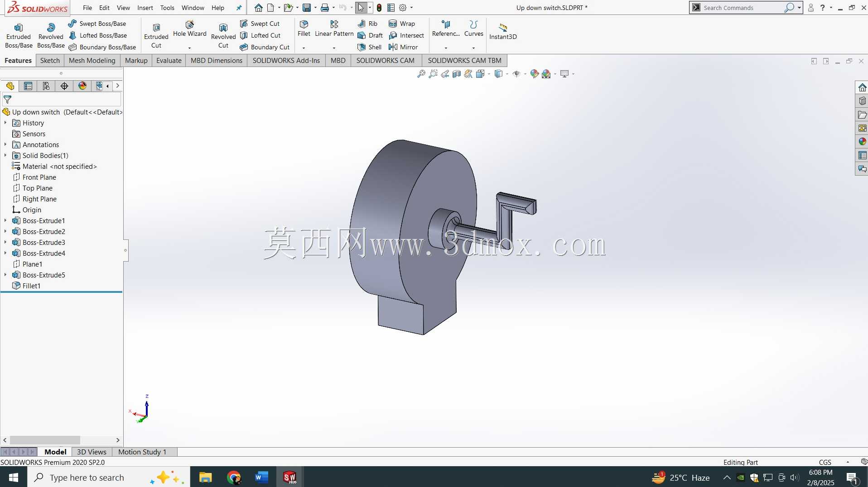Expand the Annotations node
Image resolution: width=868 pixels, height=487 pixels.
tap(5, 144)
